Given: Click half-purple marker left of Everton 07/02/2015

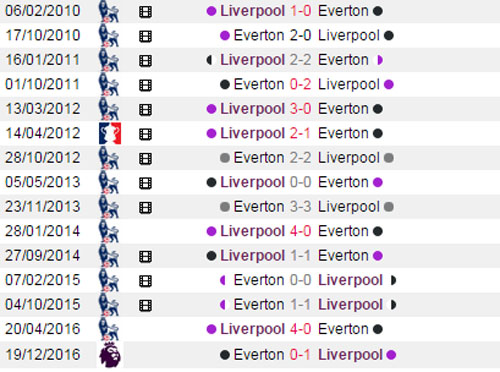Looking at the screenshot, I should click(223, 280).
